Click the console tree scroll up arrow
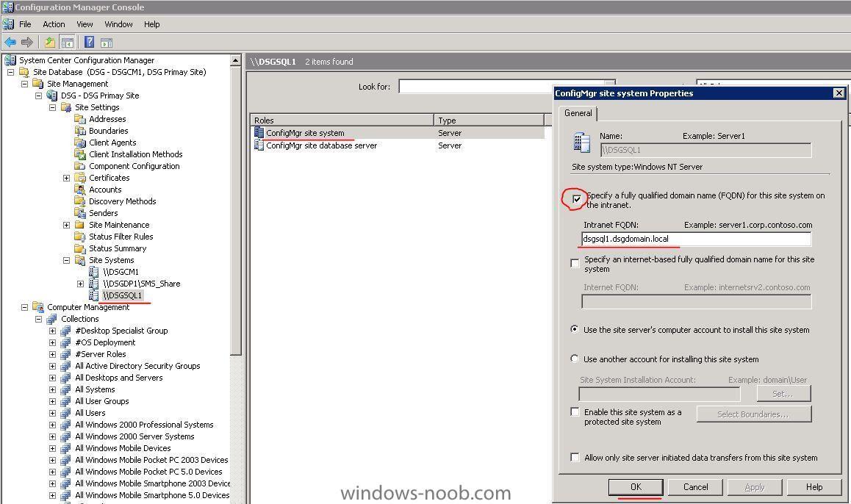This screenshot has width=851, height=504. point(236,61)
